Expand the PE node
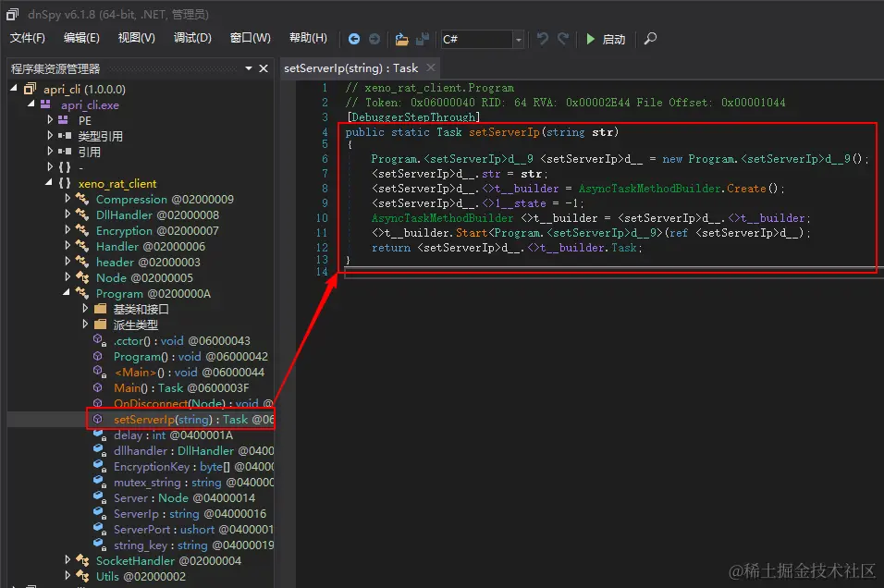The image size is (884, 588). tap(50, 120)
